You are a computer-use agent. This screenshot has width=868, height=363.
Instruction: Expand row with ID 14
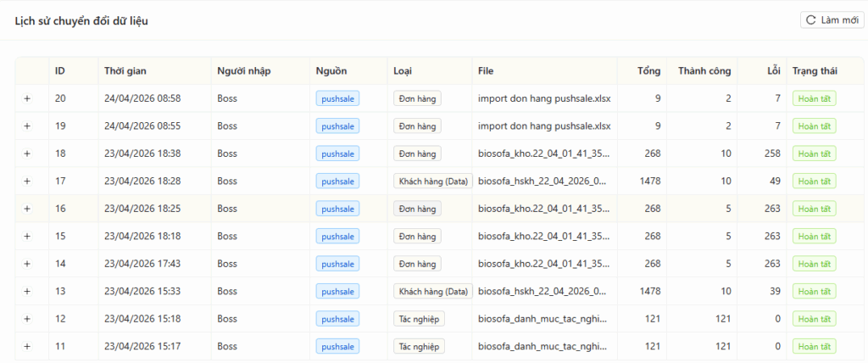(27, 264)
